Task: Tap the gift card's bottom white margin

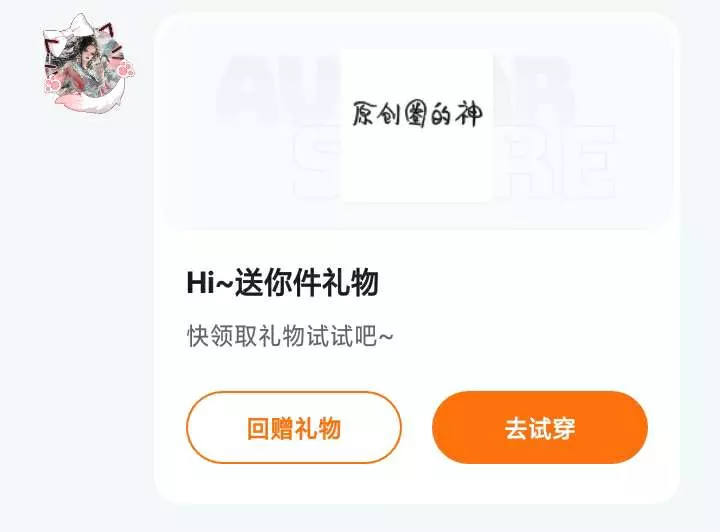Action: point(417,484)
